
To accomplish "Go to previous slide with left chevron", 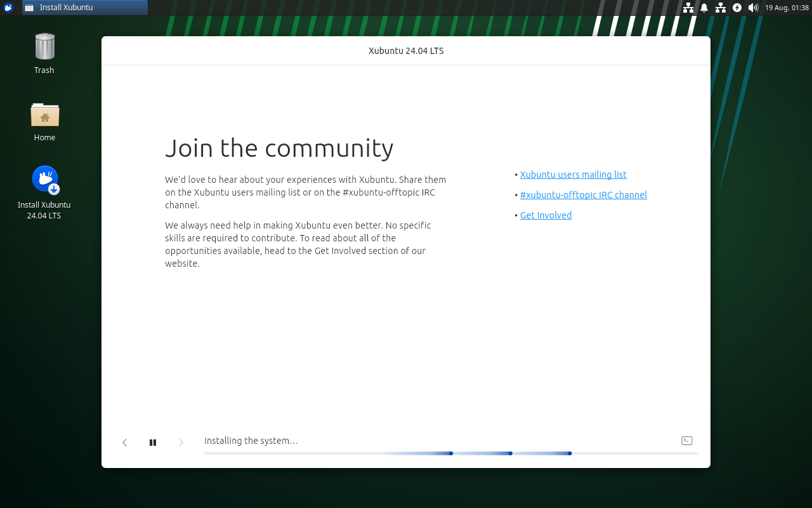I will [125, 443].
